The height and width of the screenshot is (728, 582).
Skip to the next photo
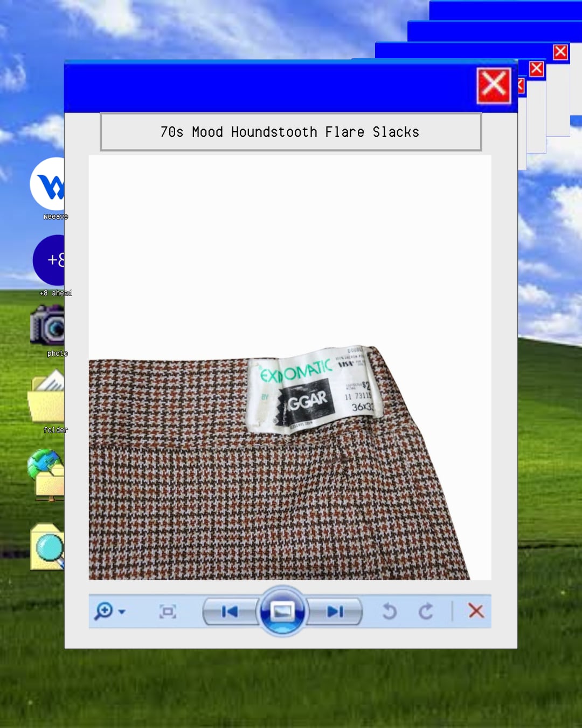pos(335,612)
